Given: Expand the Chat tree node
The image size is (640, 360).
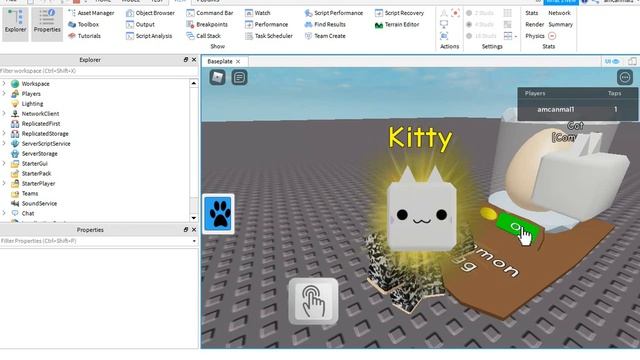Looking at the screenshot, I should 4,213.
